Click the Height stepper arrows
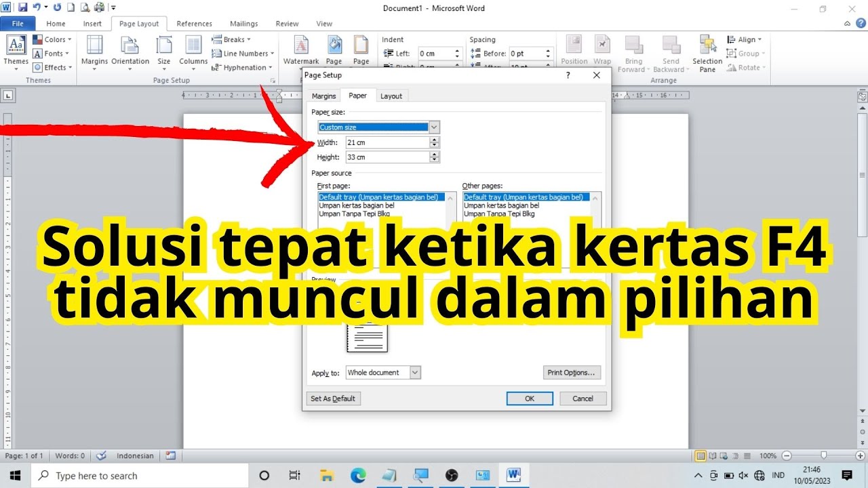 tap(435, 157)
